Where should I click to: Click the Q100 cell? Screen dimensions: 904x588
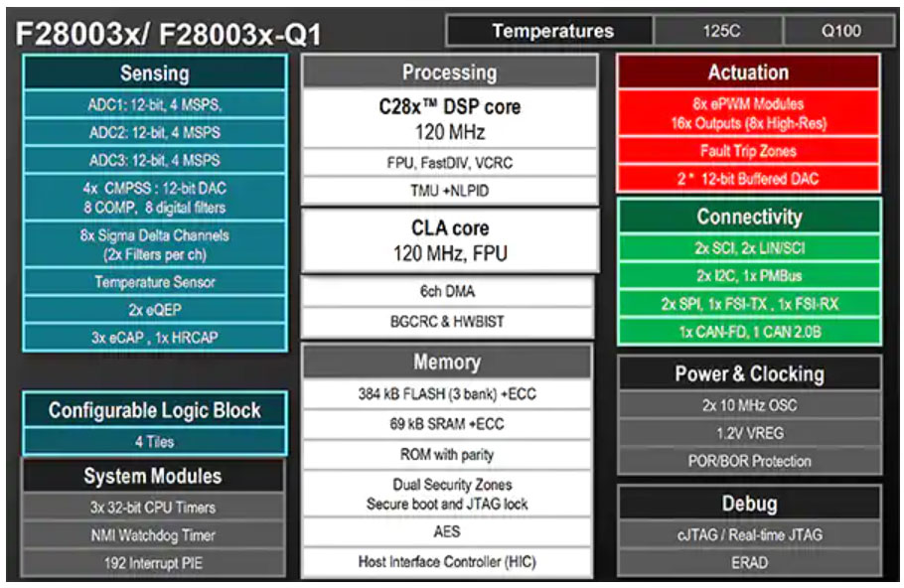point(840,31)
